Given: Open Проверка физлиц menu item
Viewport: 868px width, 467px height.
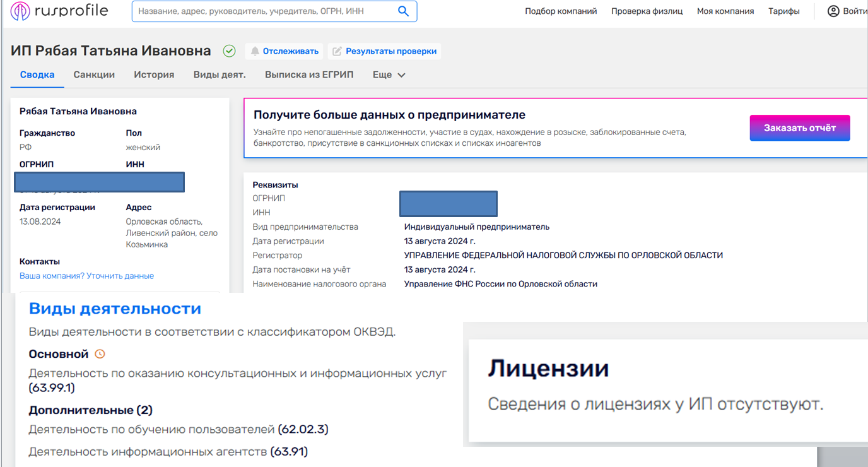Looking at the screenshot, I should tap(647, 11).
